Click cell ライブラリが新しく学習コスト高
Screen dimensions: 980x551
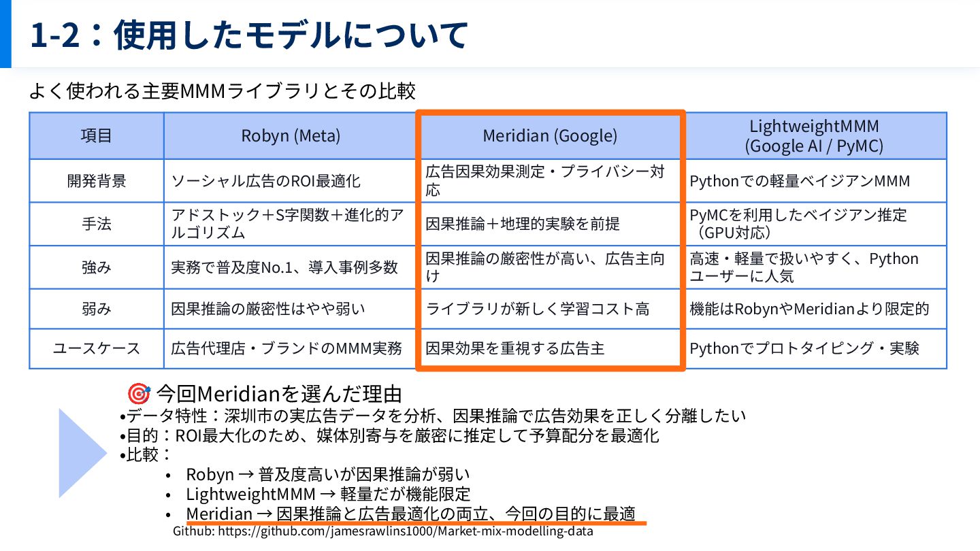point(550,309)
